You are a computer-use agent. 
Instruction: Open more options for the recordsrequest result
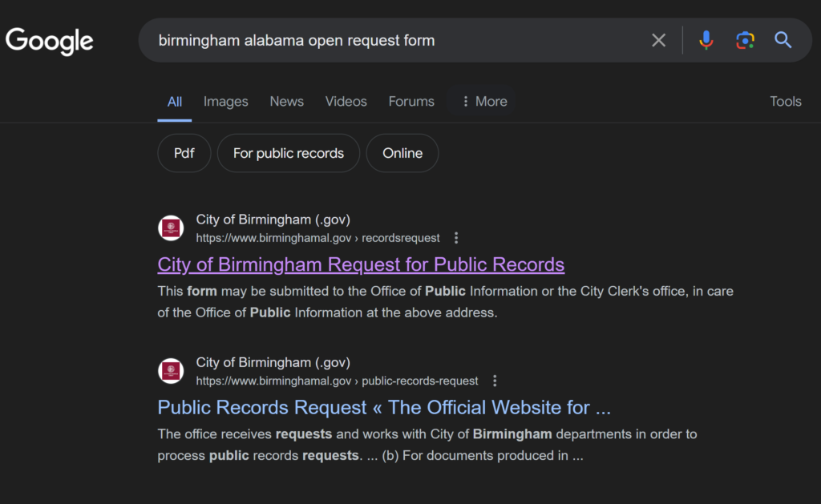pyautogui.click(x=456, y=238)
